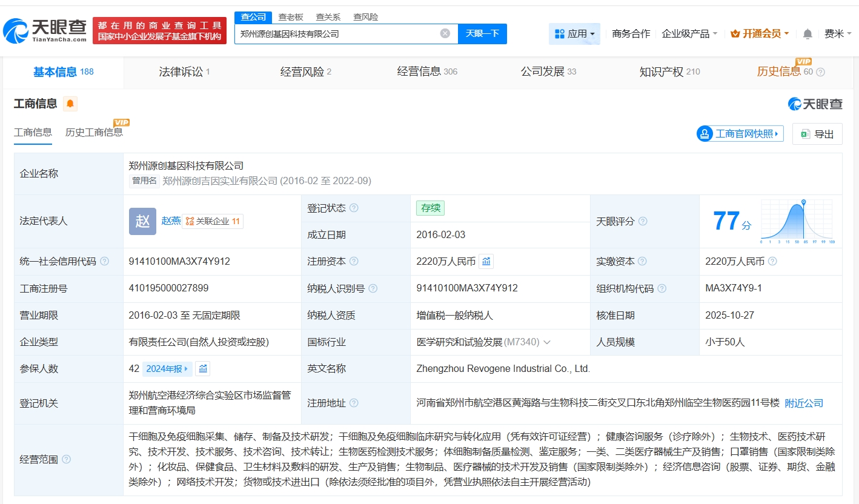Switch to 公司发展 tab

[x=548, y=72]
